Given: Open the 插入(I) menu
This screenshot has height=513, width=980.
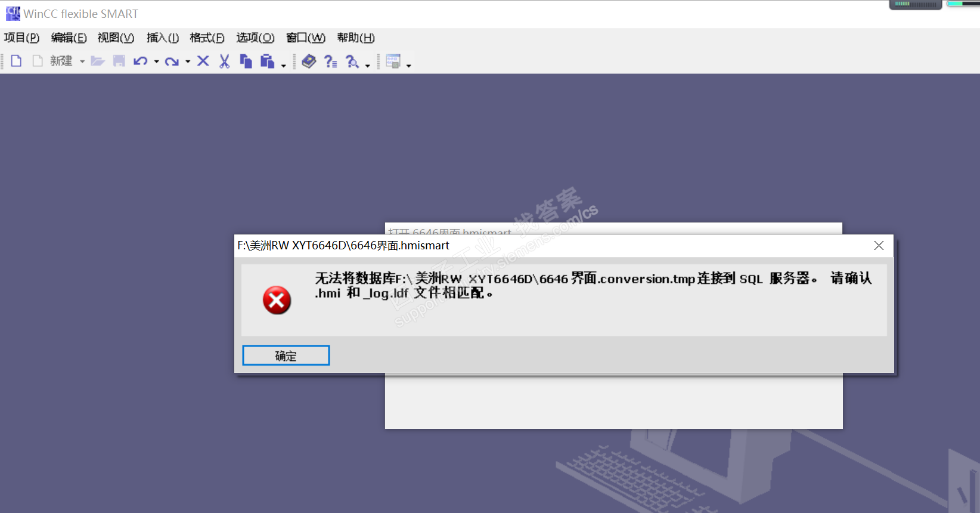Looking at the screenshot, I should 163,38.
